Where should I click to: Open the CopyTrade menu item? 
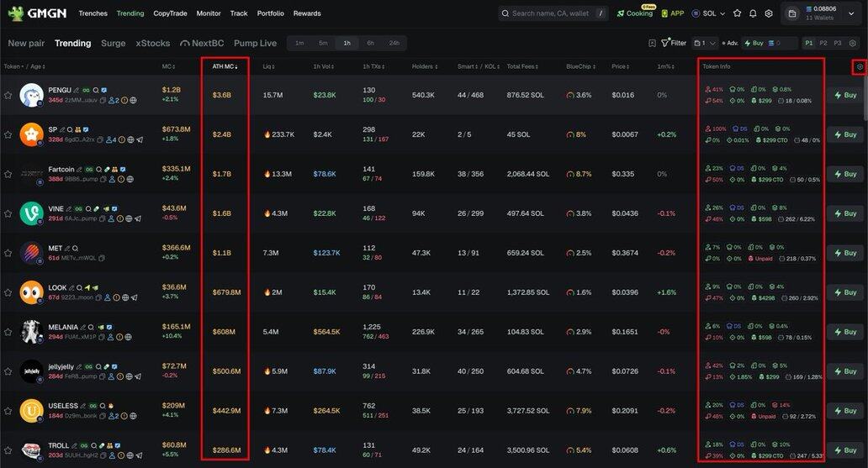pos(170,13)
